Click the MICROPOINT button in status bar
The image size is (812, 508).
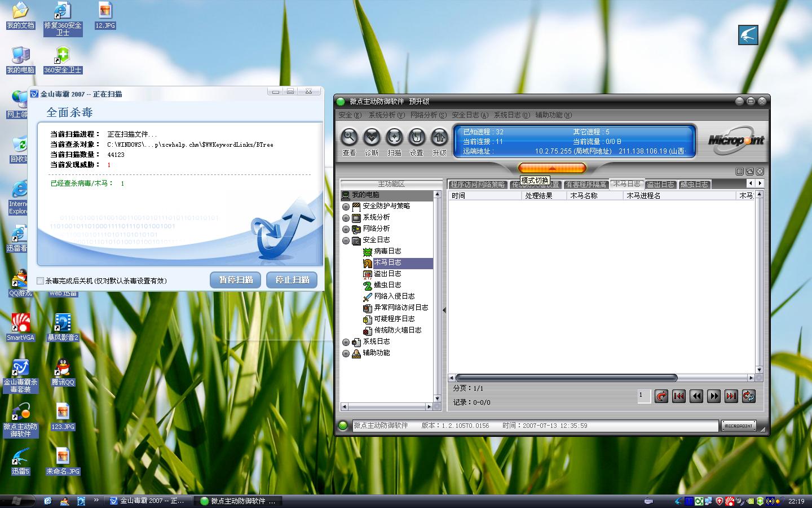739,426
